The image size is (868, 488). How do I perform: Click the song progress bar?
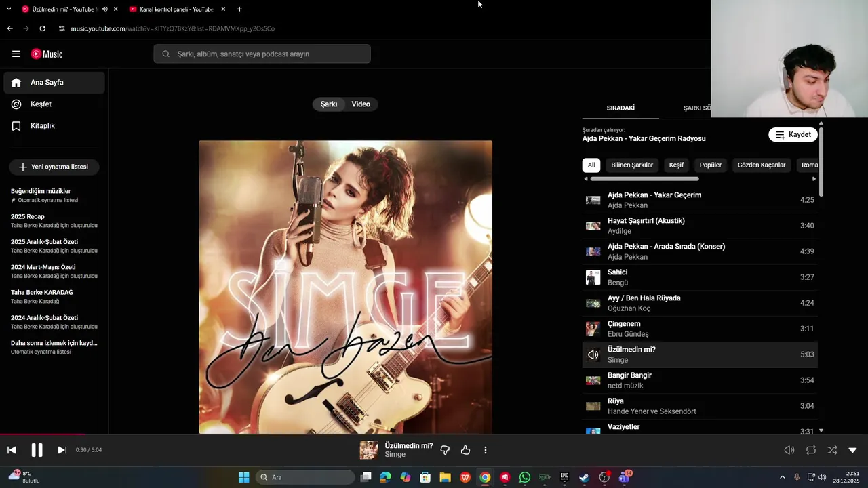pos(434,434)
